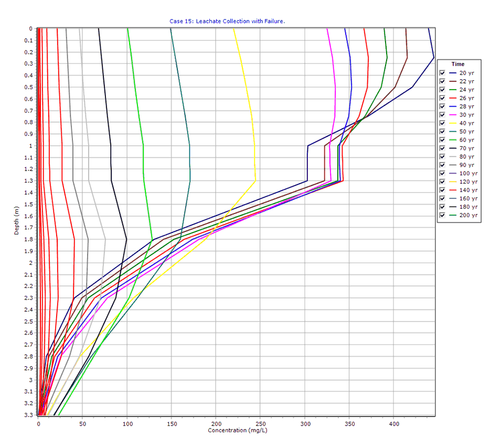491x448 pixels.
Task: Click the light gray line sample for 80 yr
Action: click(x=453, y=157)
